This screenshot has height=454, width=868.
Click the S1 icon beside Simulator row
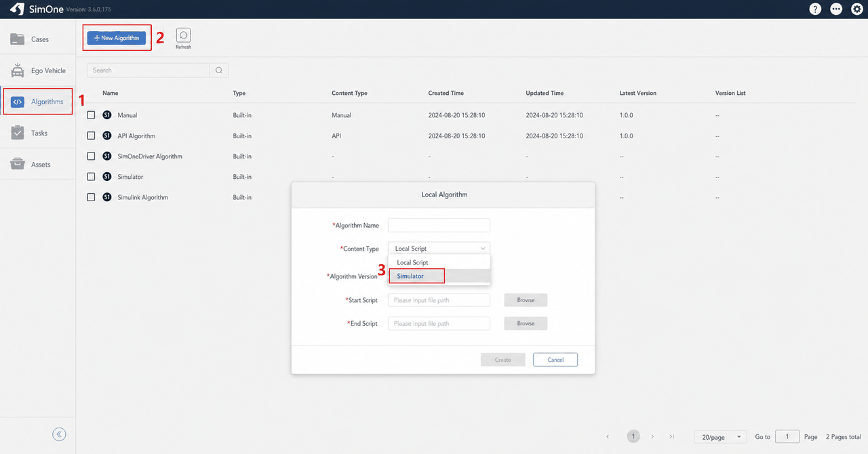(107, 176)
